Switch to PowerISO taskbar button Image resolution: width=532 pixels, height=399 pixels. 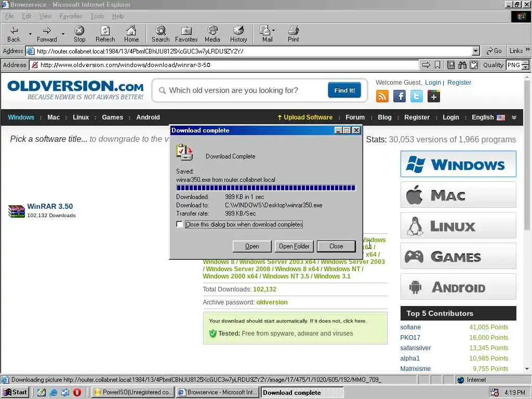pos(132,392)
